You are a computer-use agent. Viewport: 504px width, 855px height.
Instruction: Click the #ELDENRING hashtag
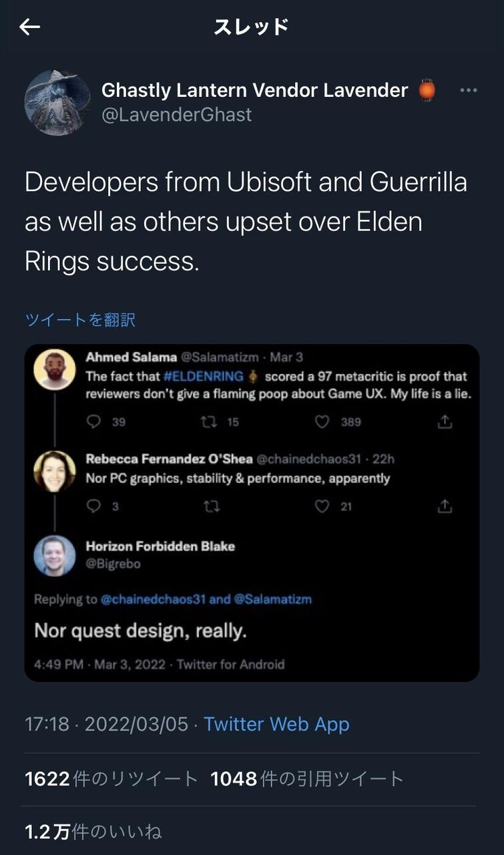[202, 377]
